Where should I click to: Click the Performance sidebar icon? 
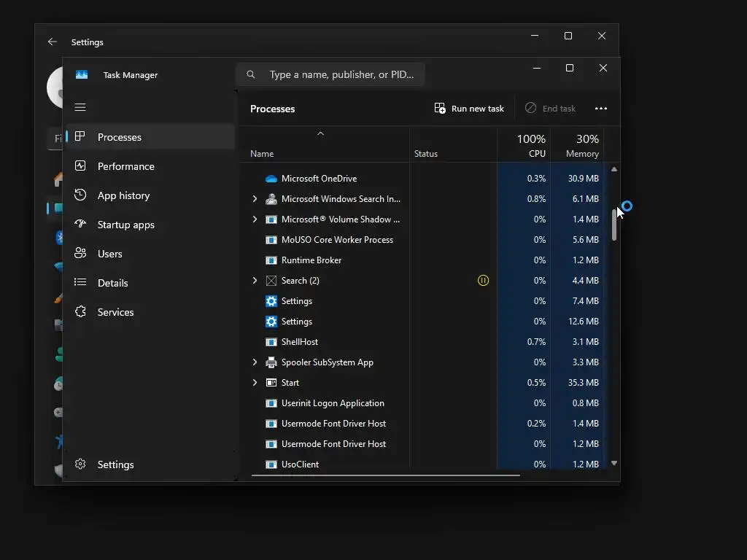tap(80, 166)
